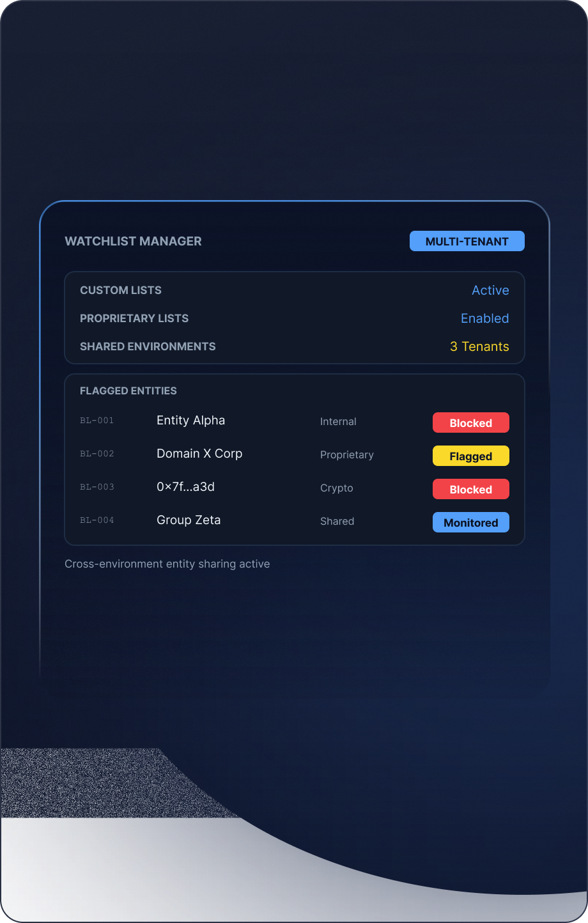588x923 pixels.
Task: Click the 3 Tenants value
Action: (479, 346)
